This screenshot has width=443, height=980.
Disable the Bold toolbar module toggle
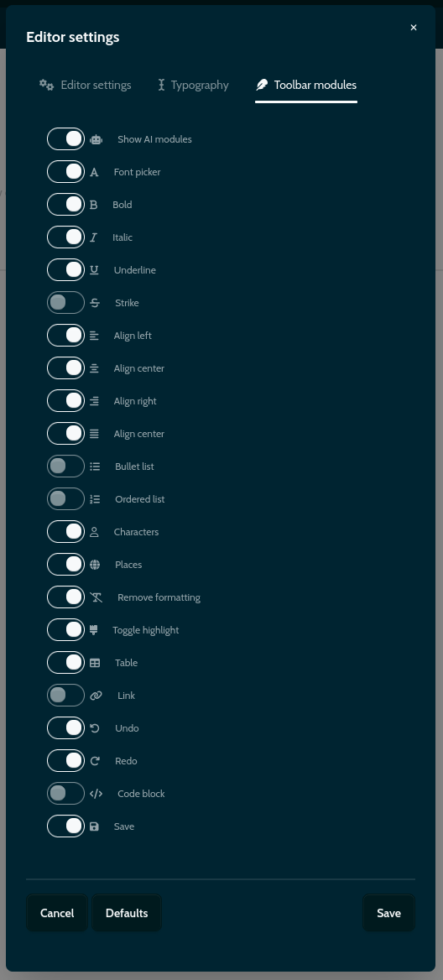click(65, 205)
